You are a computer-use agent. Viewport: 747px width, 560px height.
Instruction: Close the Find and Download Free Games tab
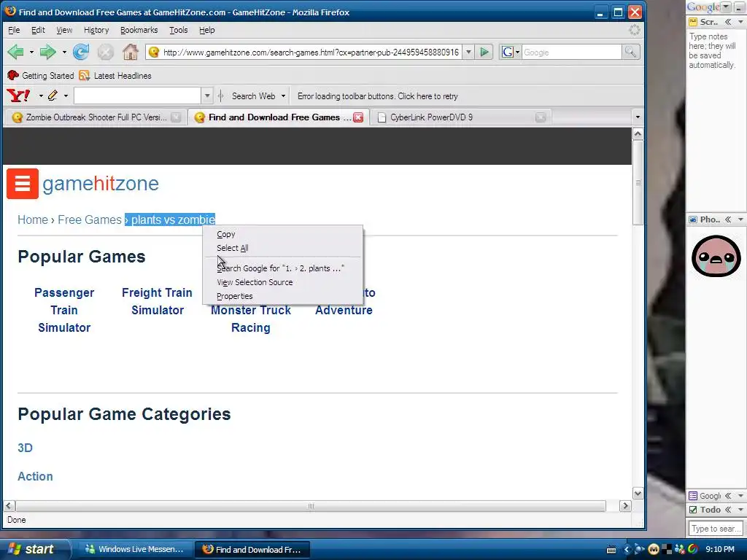click(358, 117)
